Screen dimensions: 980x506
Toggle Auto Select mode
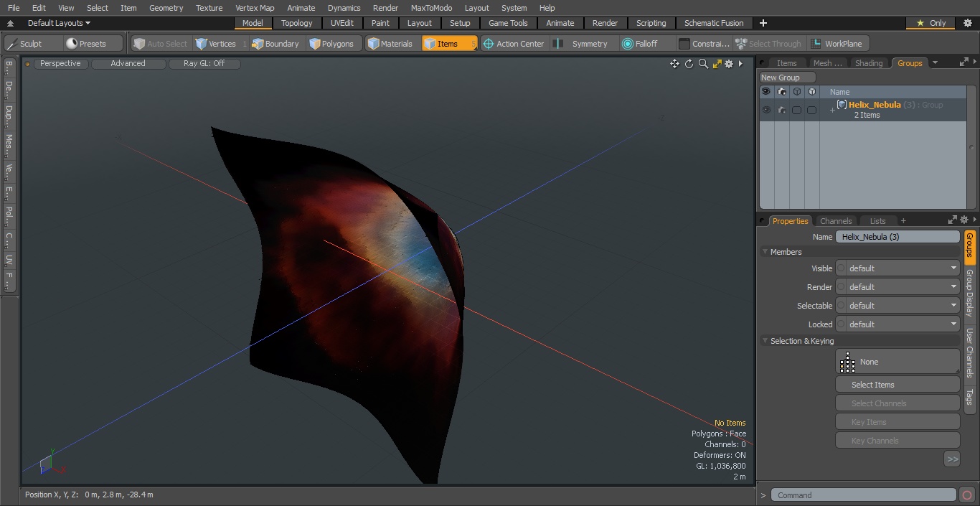161,44
